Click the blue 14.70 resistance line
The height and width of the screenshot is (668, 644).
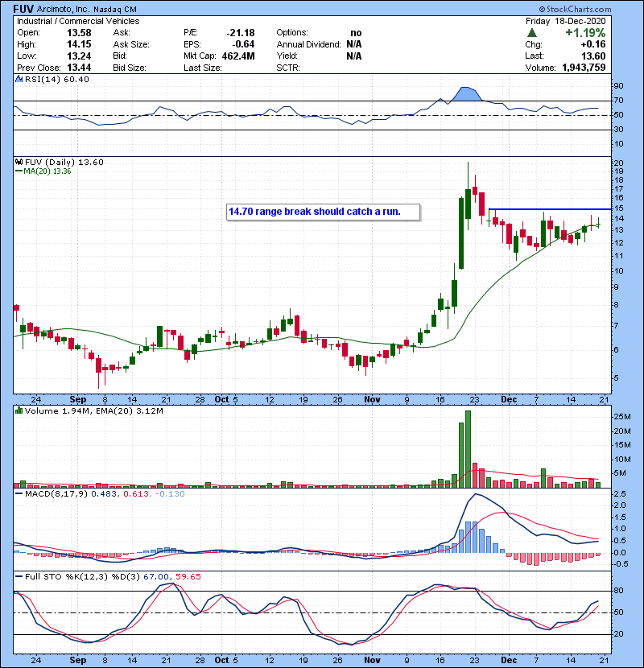click(x=550, y=208)
